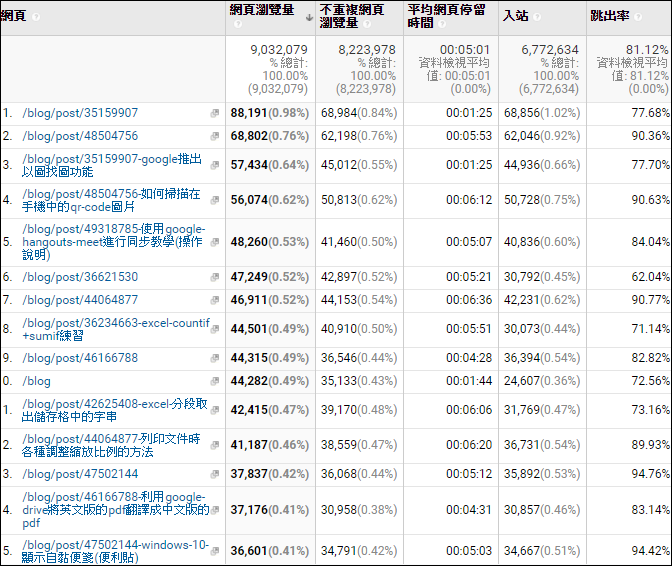The width and height of the screenshot is (672, 566).
Task: Open page link /blog/post/47502144
Action: (80, 474)
